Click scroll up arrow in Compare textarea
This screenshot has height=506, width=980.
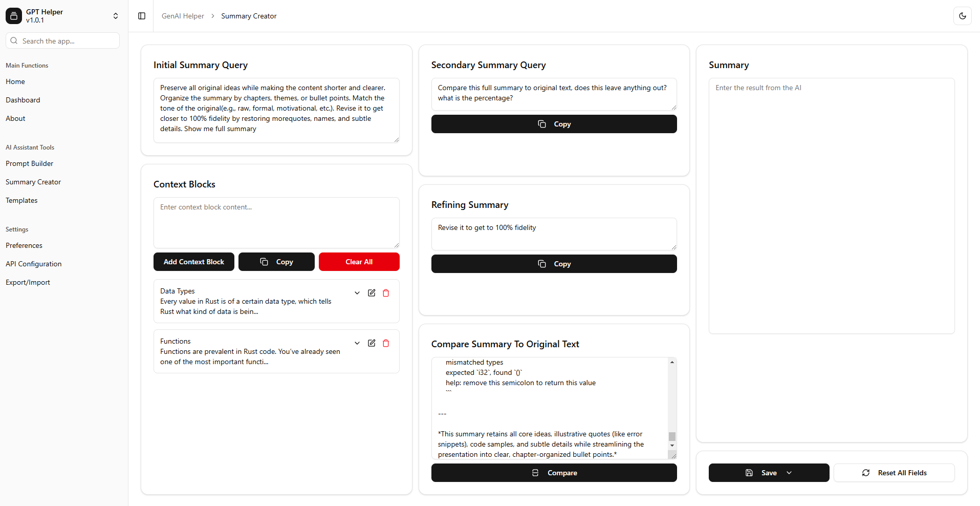[672, 362]
